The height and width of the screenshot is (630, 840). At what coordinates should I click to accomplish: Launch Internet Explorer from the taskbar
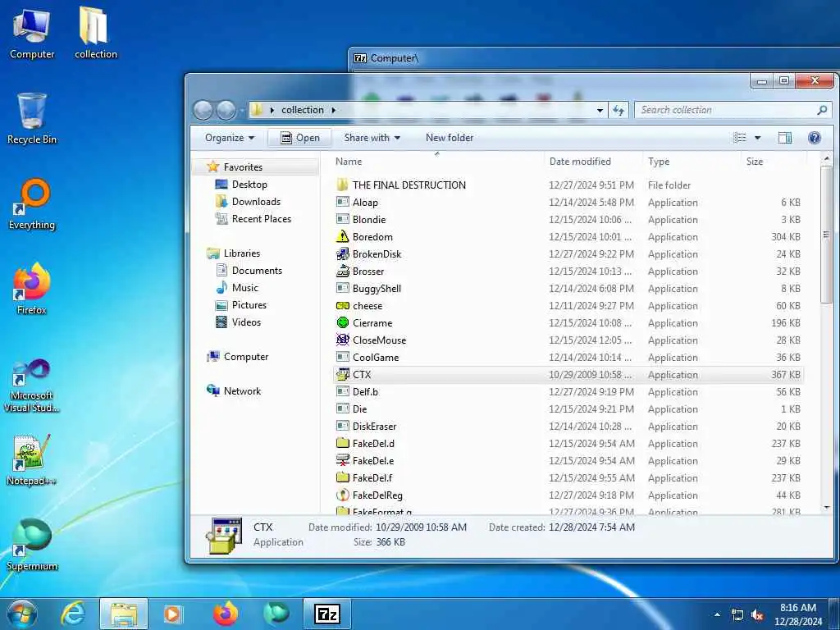73,614
